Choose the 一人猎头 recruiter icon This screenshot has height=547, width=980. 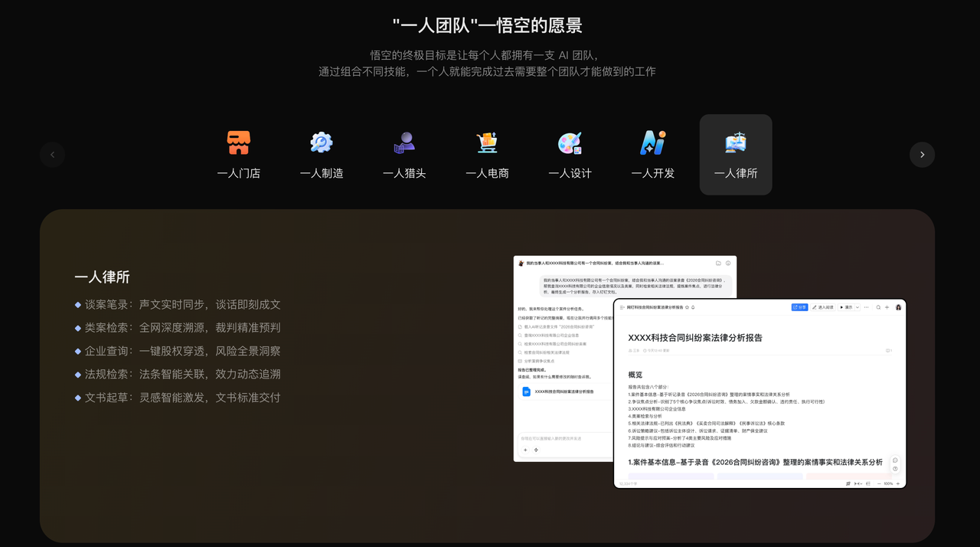pos(404,143)
